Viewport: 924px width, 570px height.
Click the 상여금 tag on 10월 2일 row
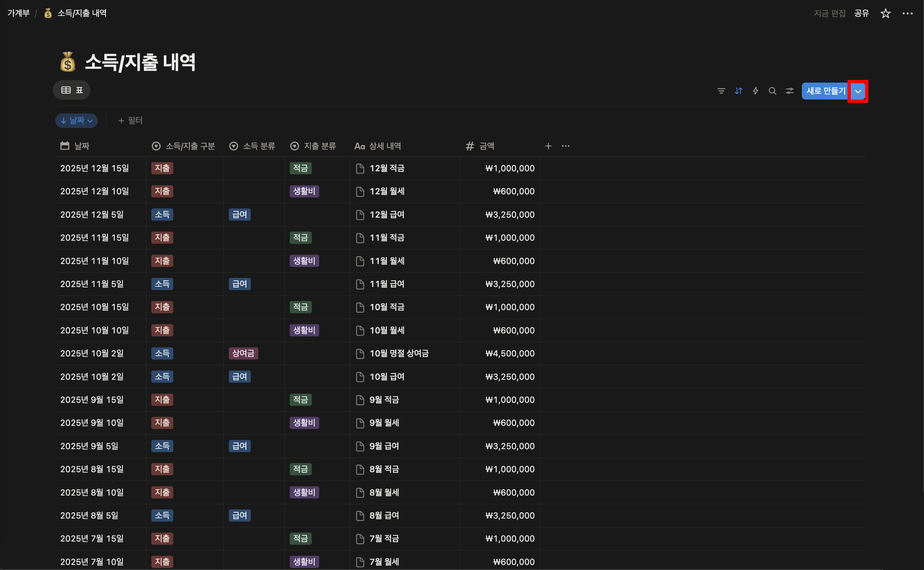click(x=243, y=353)
